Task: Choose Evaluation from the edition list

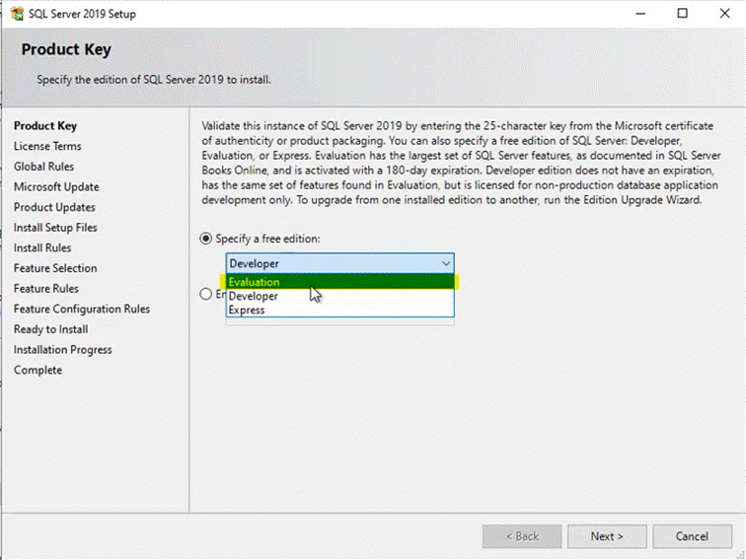Action: pyautogui.click(x=339, y=282)
